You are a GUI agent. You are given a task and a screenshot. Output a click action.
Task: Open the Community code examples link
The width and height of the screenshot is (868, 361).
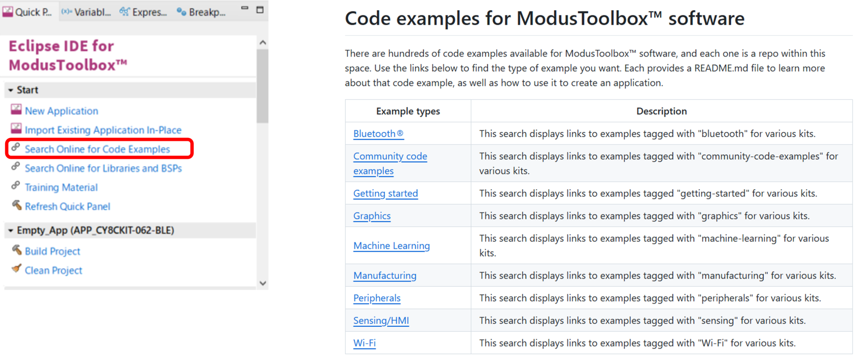pos(390,164)
